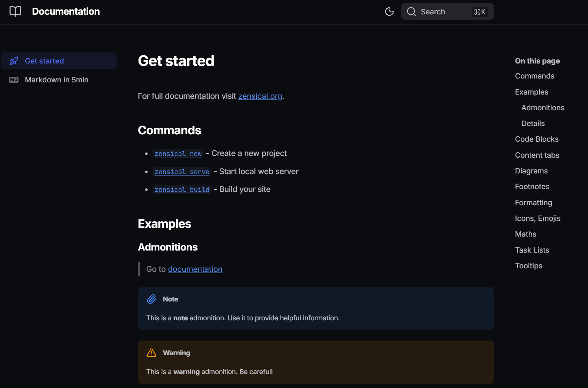
Task: Click the paperclip icon in Note admonition
Action: 151,299
